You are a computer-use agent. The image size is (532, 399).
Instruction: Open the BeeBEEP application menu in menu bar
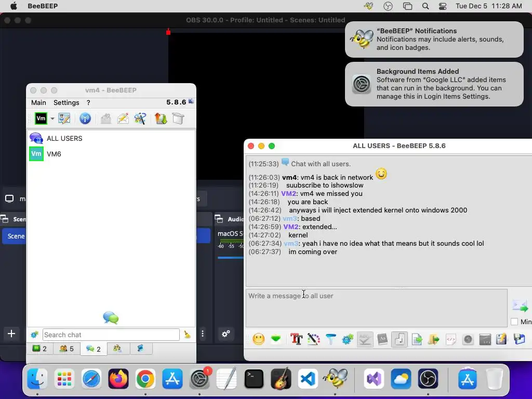43,6
